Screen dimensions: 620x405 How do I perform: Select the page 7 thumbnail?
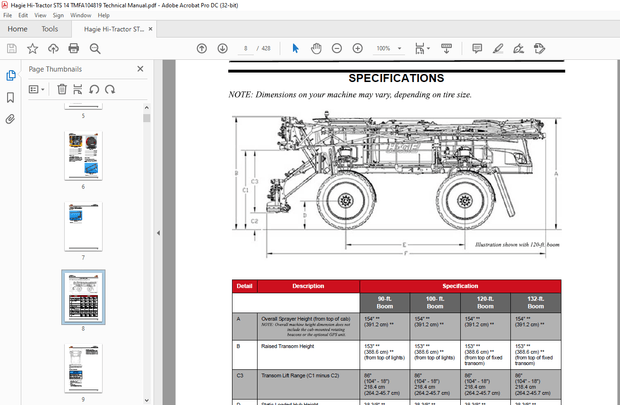click(x=83, y=227)
